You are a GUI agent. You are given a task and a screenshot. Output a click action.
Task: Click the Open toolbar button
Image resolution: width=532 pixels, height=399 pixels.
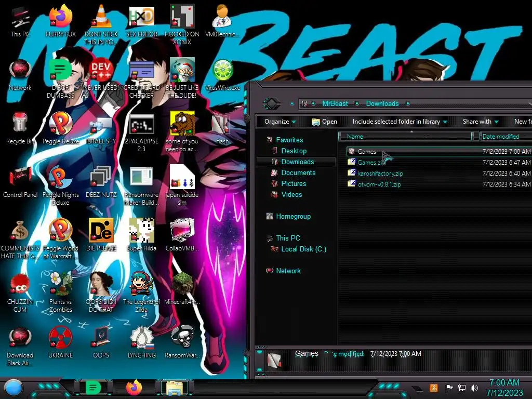point(325,122)
